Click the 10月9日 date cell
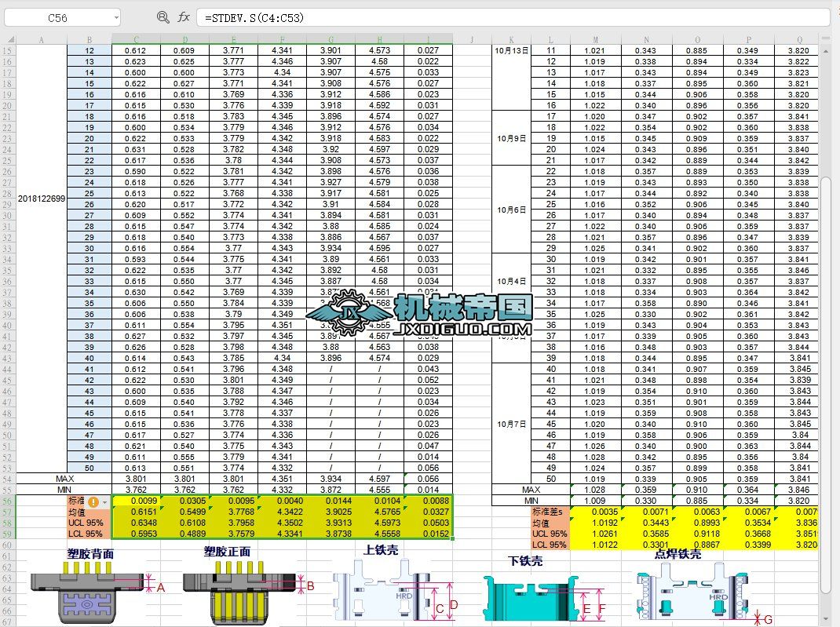The height and width of the screenshot is (627, 840). click(511, 138)
